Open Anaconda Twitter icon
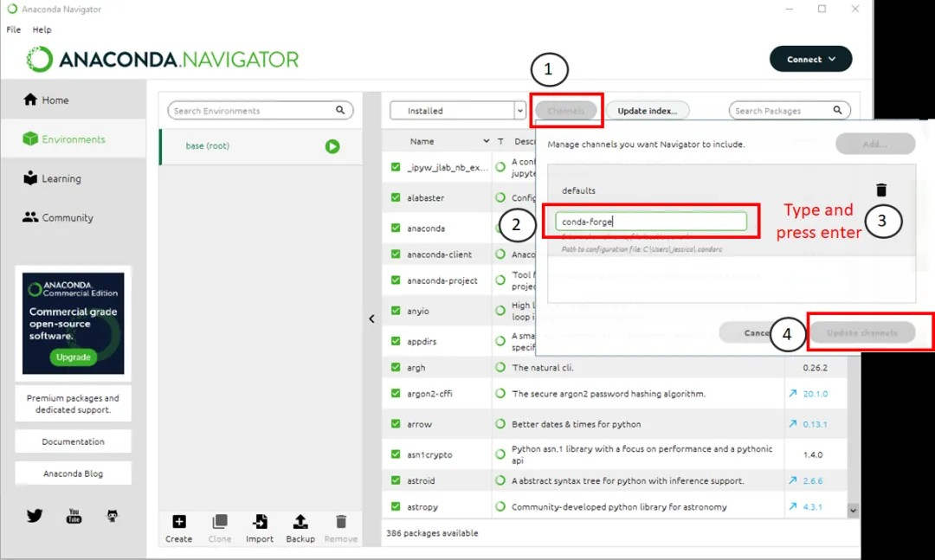The image size is (935, 560). (x=35, y=515)
